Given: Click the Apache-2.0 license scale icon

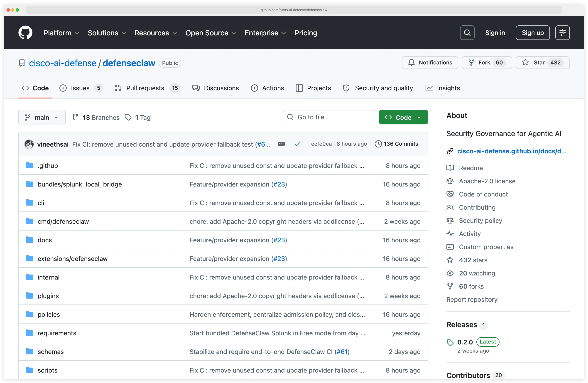Looking at the screenshot, I should (450, 181).
